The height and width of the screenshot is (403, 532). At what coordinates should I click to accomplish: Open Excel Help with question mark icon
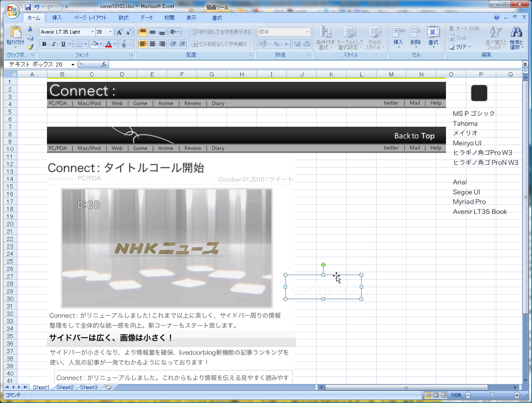pos(497,17)
